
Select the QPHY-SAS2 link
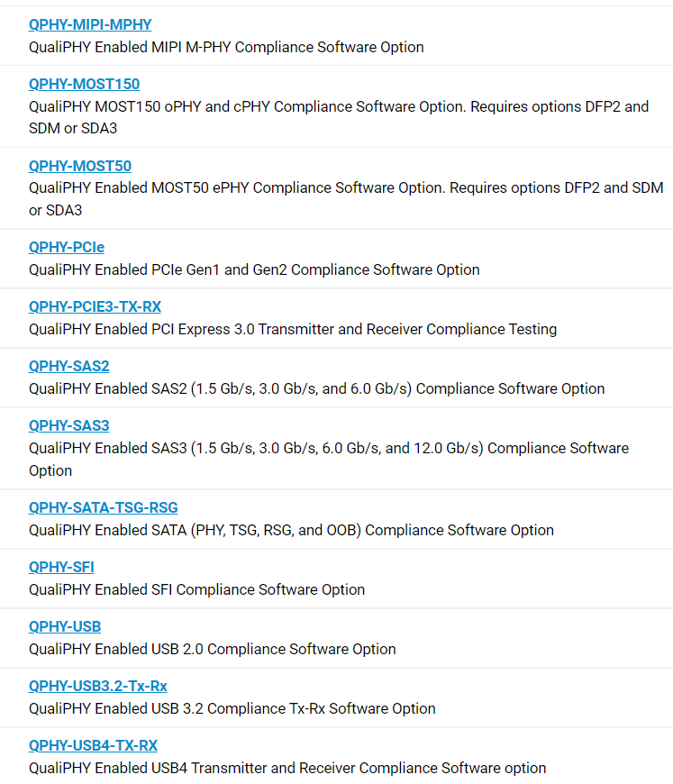[x=69, y=367]
